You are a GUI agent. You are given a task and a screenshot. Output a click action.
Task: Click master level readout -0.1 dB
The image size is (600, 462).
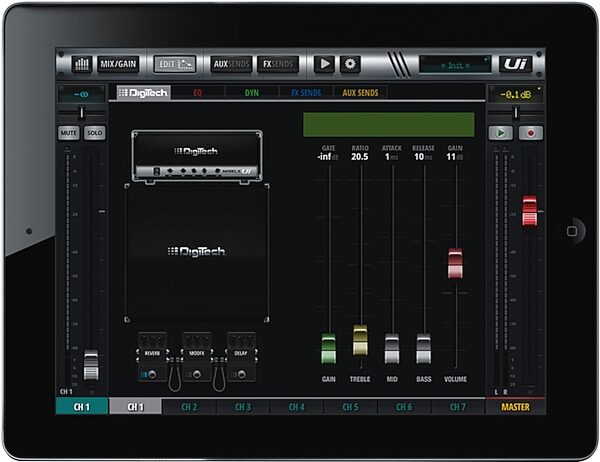516,94
